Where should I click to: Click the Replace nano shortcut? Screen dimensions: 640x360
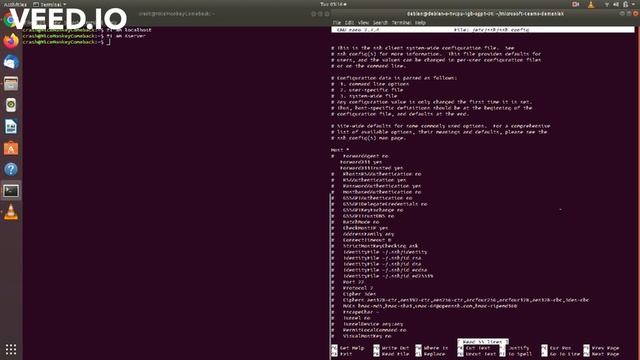[x=431, y=354]
